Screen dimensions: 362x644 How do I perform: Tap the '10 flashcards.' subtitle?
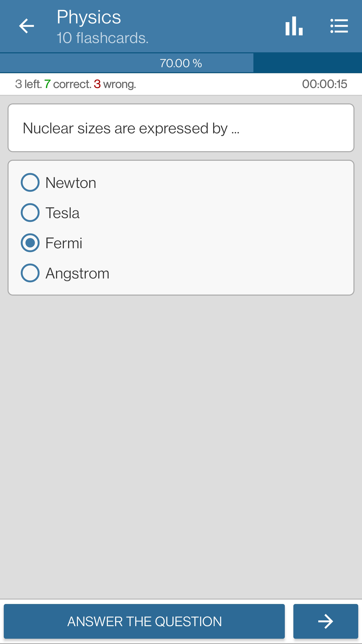[x=103, y=38]
